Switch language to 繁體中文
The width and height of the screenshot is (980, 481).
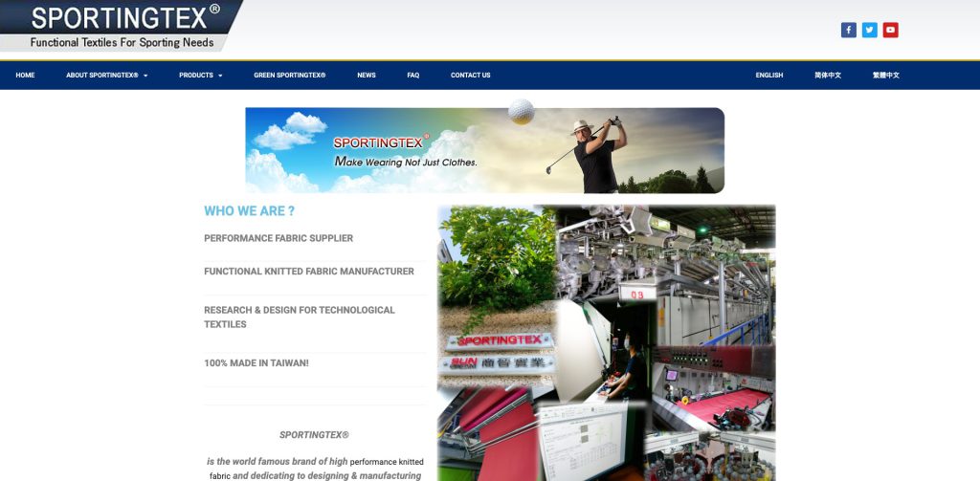coord(886,75)
